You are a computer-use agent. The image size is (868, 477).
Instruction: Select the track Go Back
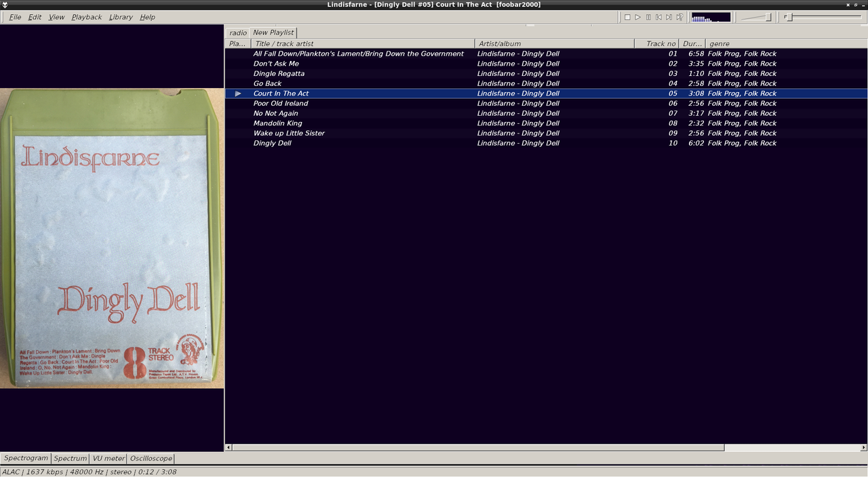(x=546, y=83)
